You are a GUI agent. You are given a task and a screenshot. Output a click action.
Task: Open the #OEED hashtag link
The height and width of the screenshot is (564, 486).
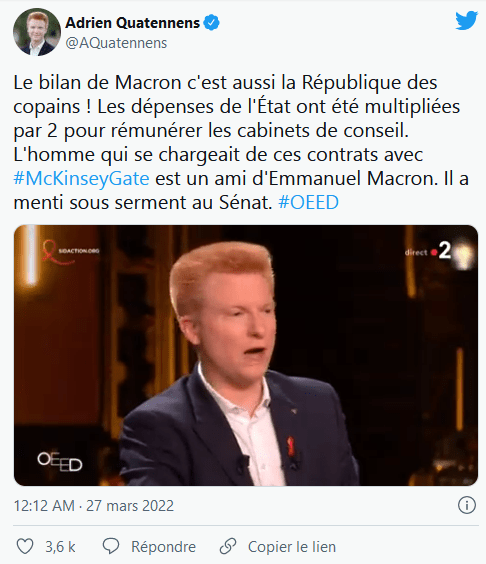(x=308, y=202)
